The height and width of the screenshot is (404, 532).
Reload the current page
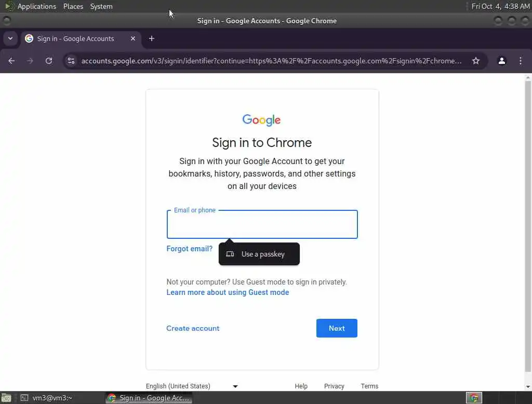(x=49, y=61)
